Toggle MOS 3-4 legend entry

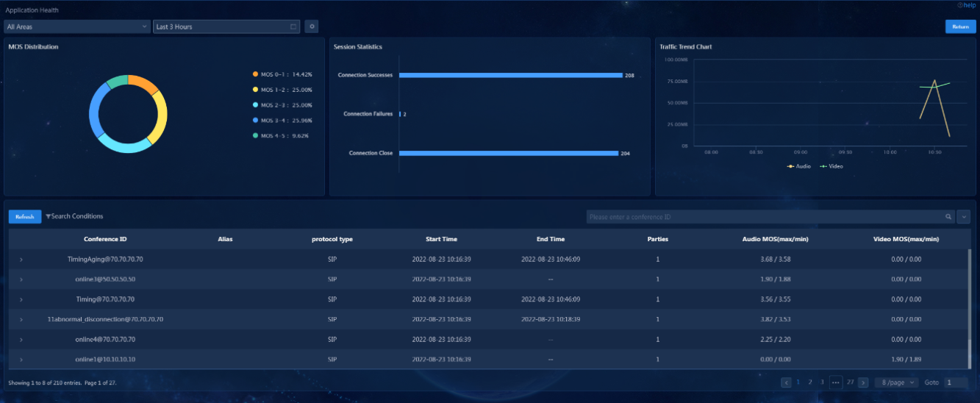pos(282,120)
